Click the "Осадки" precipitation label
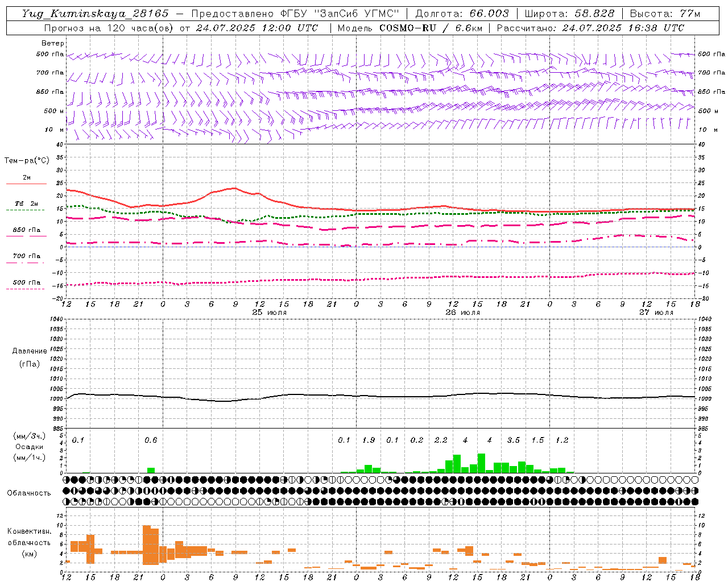The image size is (728, 582). click(30, 447)
